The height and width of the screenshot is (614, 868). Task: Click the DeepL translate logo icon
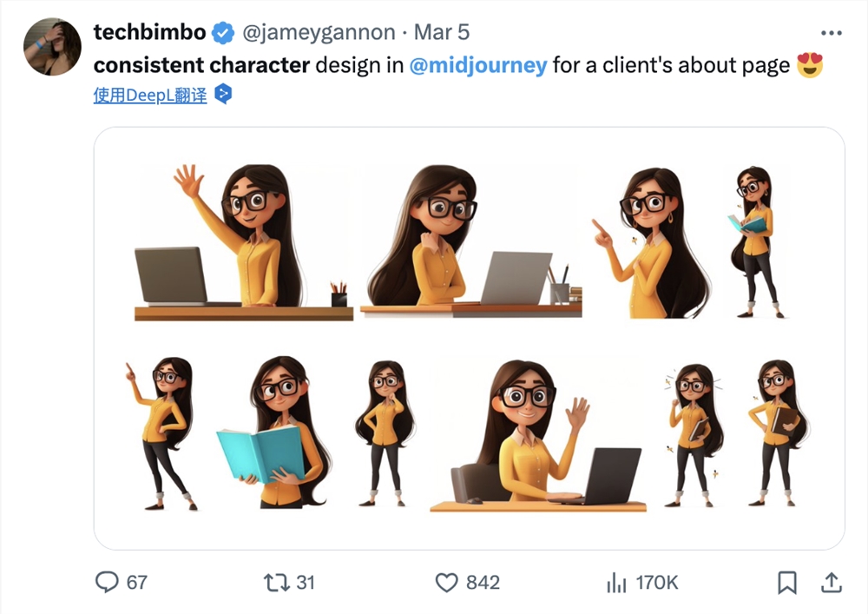(223, 94)
